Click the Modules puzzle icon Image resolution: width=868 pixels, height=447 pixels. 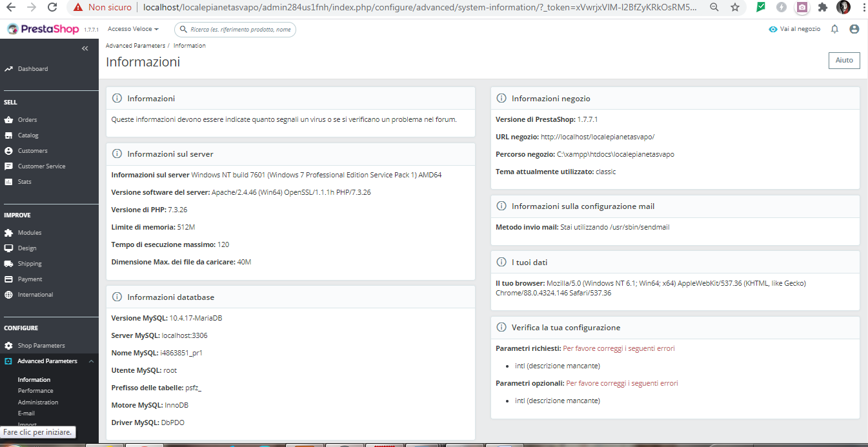pyautogui.click(x=8, y=233)
